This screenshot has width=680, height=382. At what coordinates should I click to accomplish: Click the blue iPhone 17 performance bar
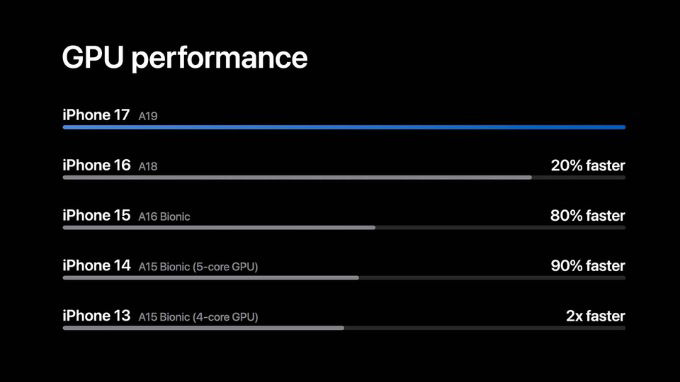click(344, 127)
